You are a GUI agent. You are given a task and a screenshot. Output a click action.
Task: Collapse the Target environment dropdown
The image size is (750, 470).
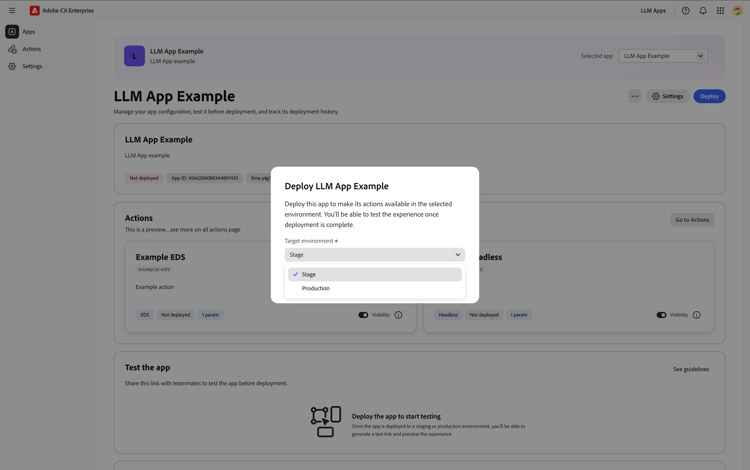[x=375, y=254]
